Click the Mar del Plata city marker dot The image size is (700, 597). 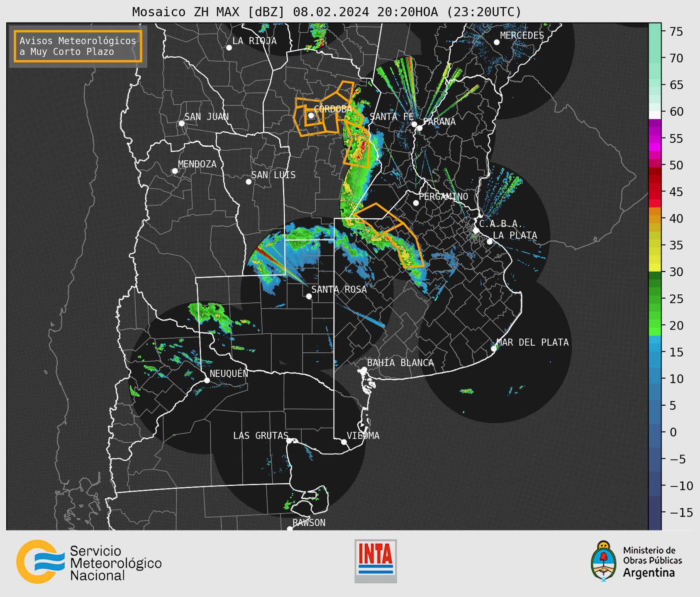494,349
